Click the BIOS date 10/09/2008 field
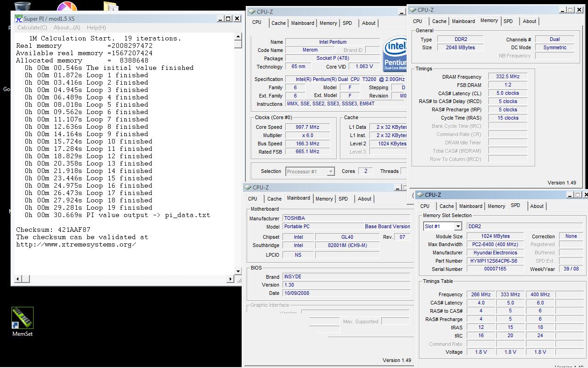The image size is (588, 368). pyautogui.click(x=346, y=293)
